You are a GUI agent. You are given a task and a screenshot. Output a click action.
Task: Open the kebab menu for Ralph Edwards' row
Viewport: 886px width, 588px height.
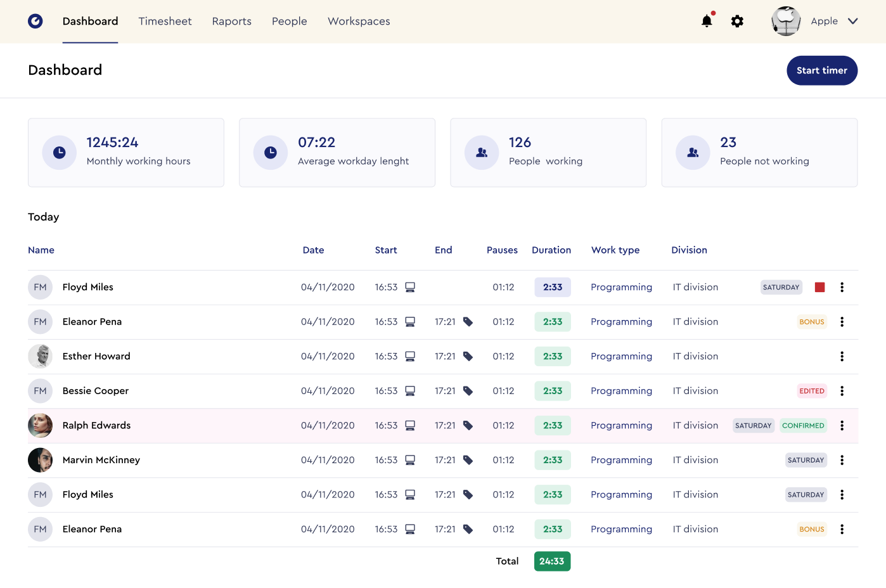842,425
